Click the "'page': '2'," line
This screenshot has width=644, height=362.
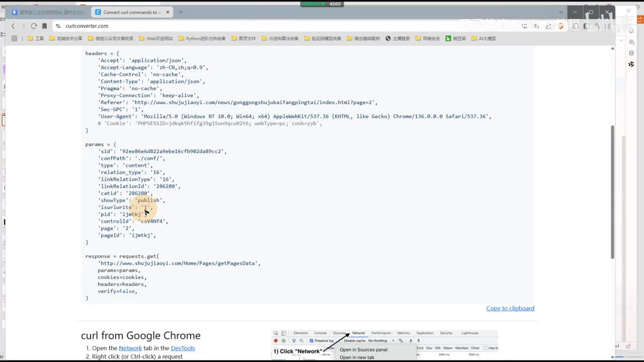pyautogui.click(x=116, y=228)
